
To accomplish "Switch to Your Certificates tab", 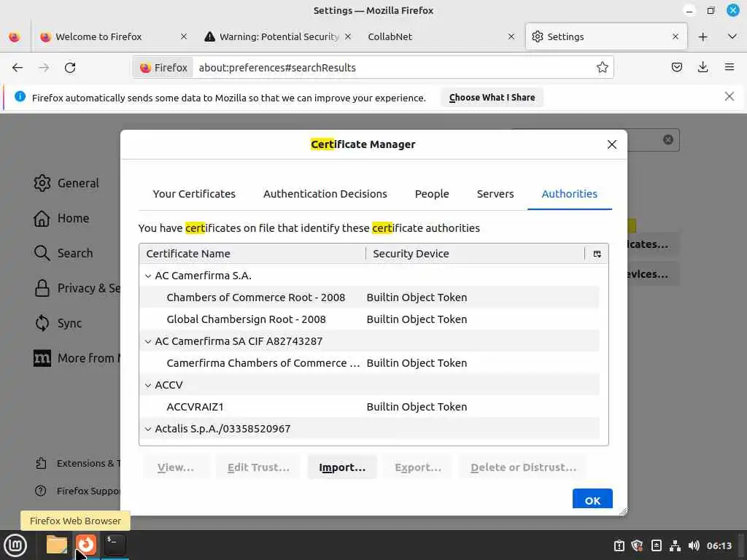I will [x=194, y=194].
